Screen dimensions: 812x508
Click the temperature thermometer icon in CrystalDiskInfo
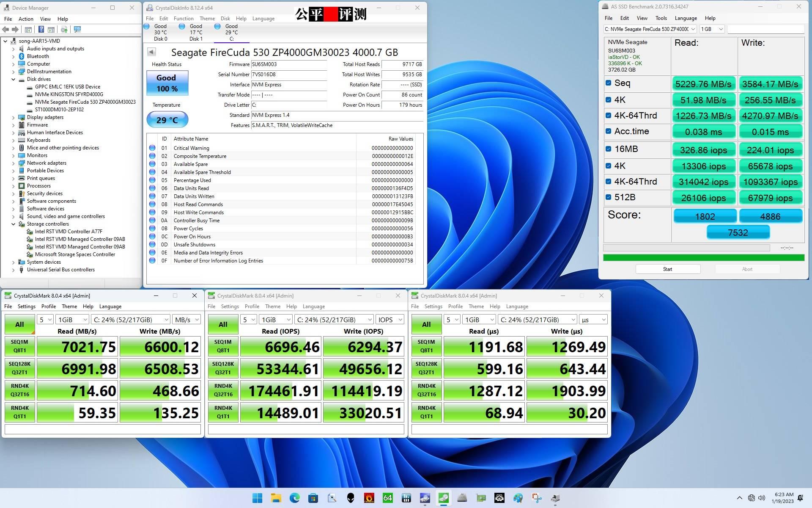pyautogui.click(x=166, y=119)
